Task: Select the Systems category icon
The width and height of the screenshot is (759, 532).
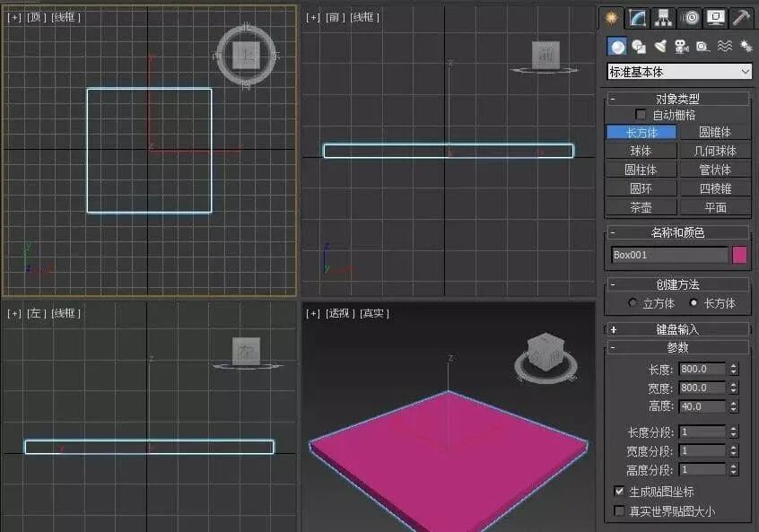Action: click(746, 47)
